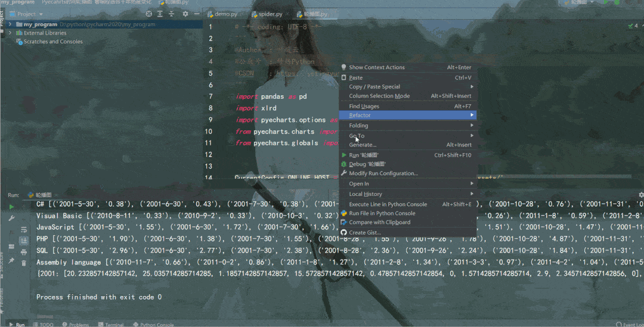Toggle Column Selection Mode in context menu
The height and width of the screenshot is (327, 644).
(379, 96)
